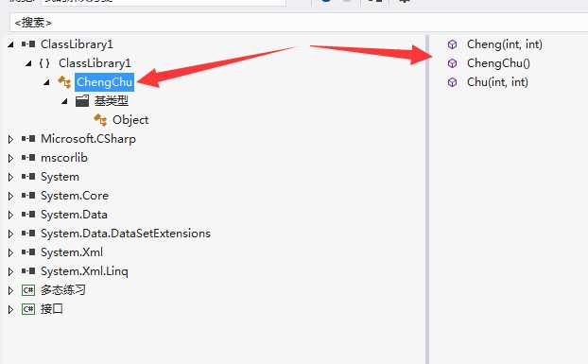Click the System.Xml.Linq assembly icon
Viewport: 588px width, 364px height.
click(x=28, y=271)
